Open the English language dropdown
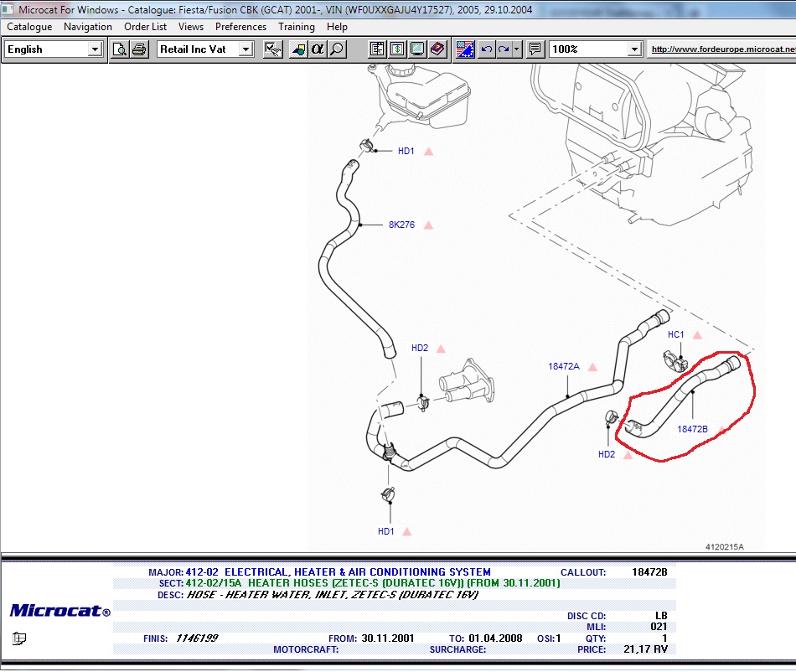The height and width of the screenshot is (672, 796). pyautogui.click(x=95, y=49)
